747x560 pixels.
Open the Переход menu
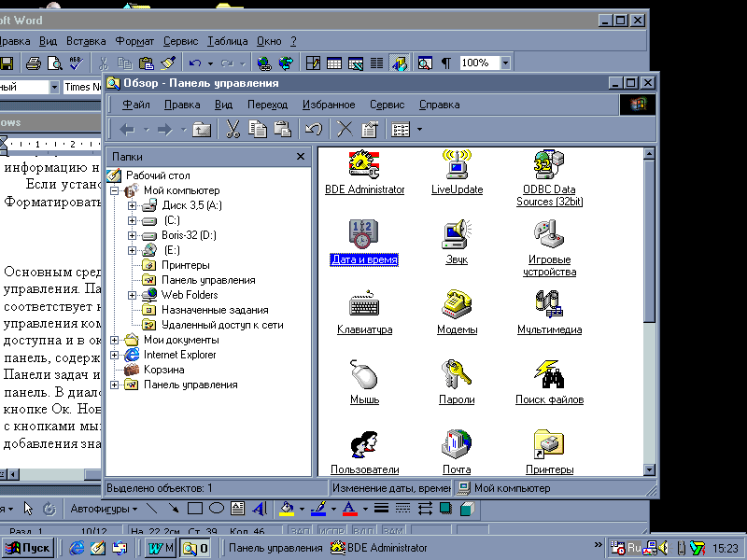point(267,105)
